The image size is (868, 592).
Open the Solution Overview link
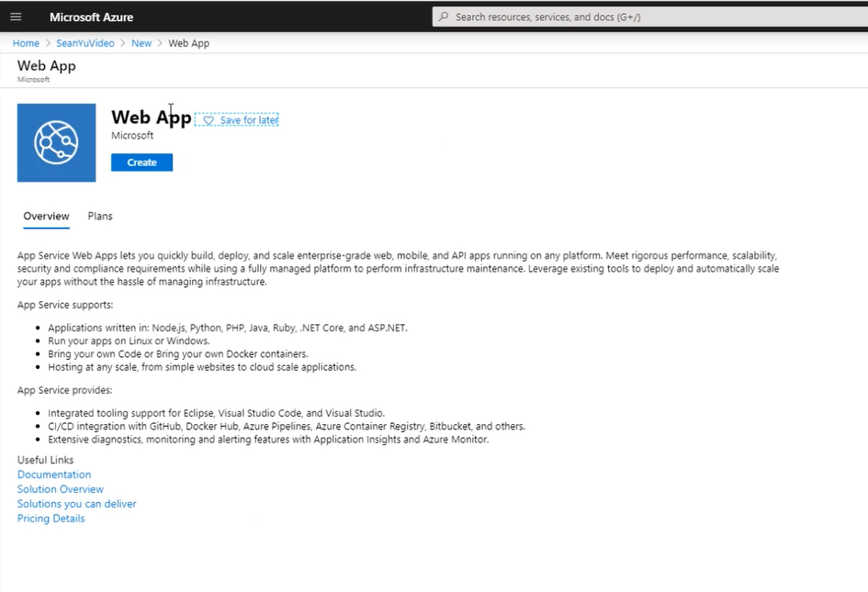[61, 489]
